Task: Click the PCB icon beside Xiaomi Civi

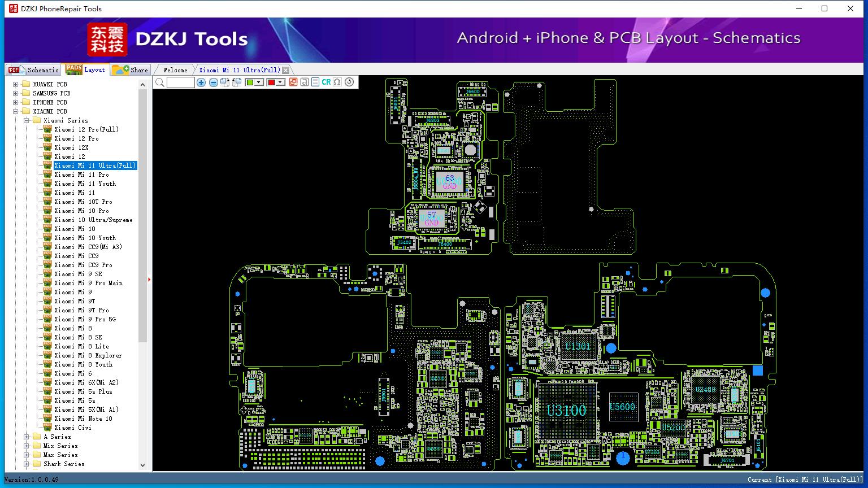Action: (48, 428)
